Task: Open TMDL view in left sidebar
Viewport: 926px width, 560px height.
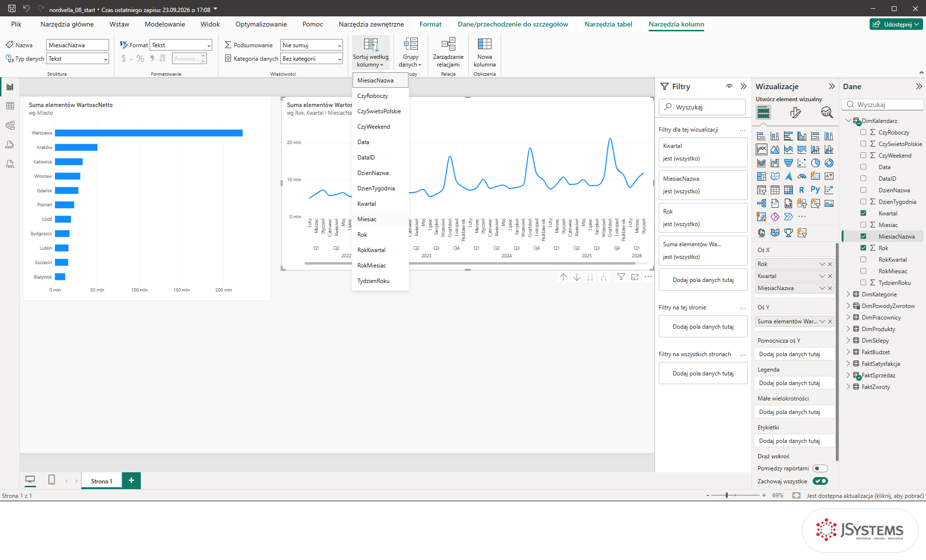Action: coord(10,164)
